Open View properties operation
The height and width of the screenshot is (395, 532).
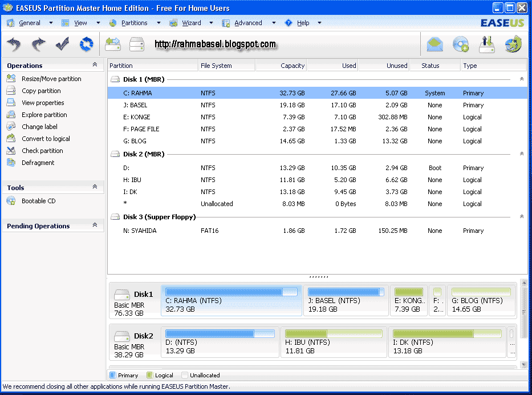pos(43,103)
